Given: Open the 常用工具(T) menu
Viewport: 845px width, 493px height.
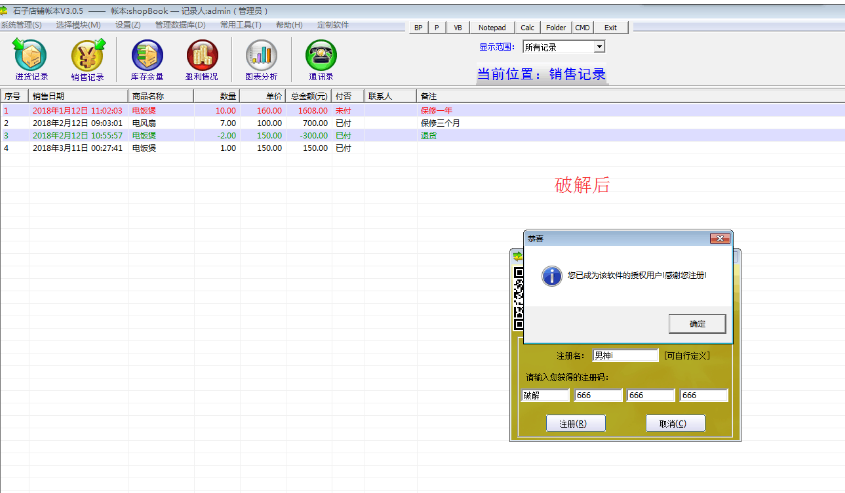Looking at the screenshot, I should point(240,25).
